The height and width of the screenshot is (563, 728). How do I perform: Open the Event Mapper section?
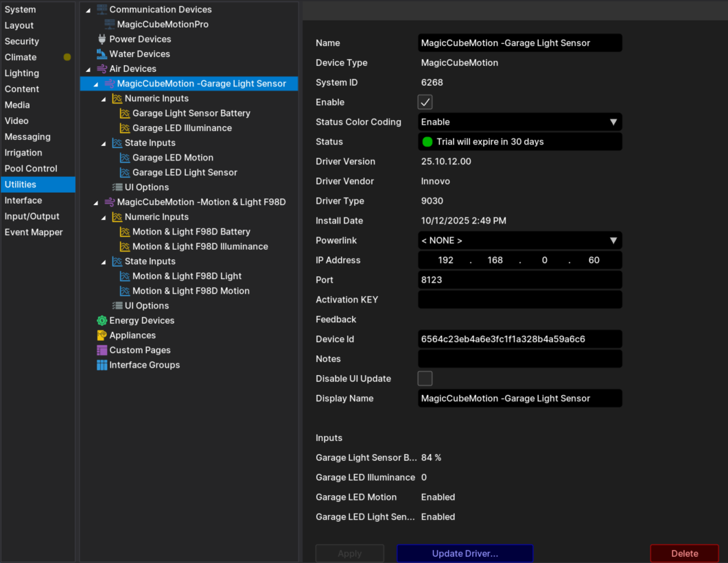[x=34, y=232]
